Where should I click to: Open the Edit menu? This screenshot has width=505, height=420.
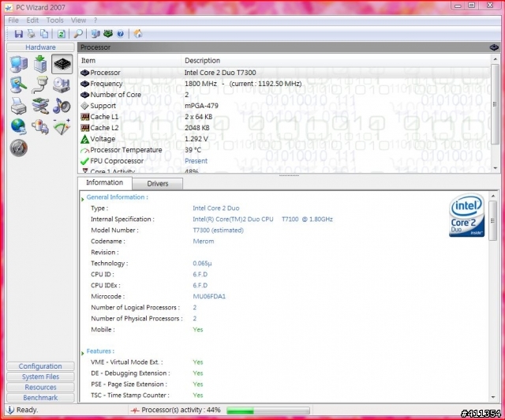32,21
